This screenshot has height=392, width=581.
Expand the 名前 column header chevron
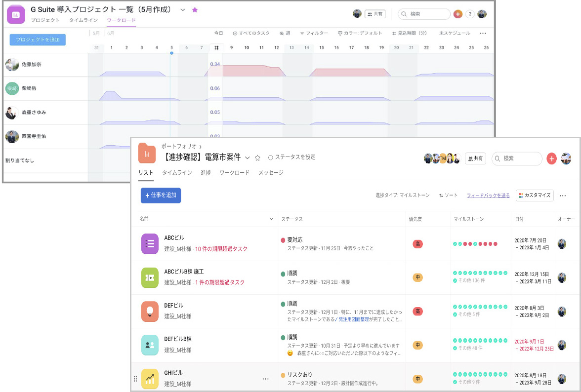point(271,219)
